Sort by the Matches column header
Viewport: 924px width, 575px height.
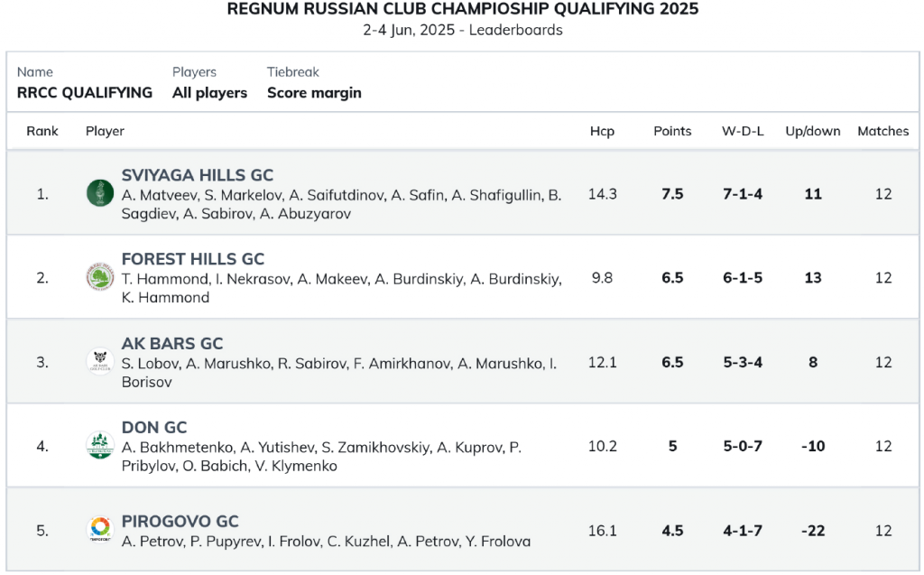(x=882, y=131)
